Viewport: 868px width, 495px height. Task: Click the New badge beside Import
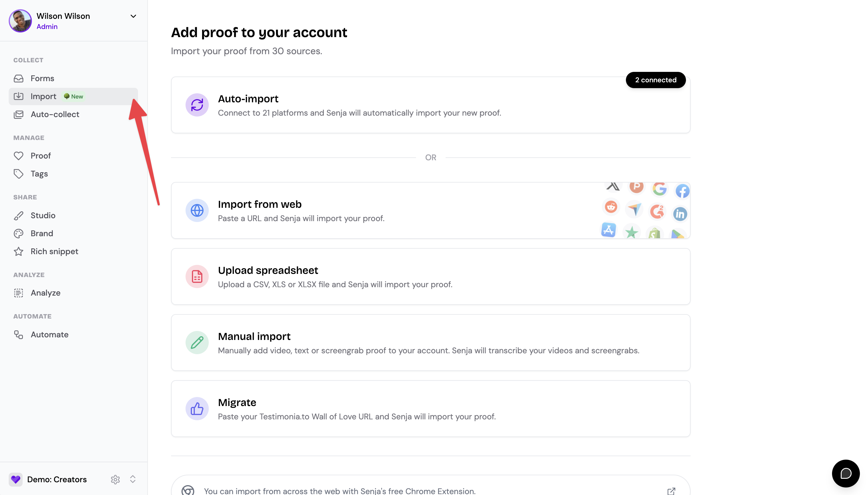pyautogui.click(x=73, y=97)
